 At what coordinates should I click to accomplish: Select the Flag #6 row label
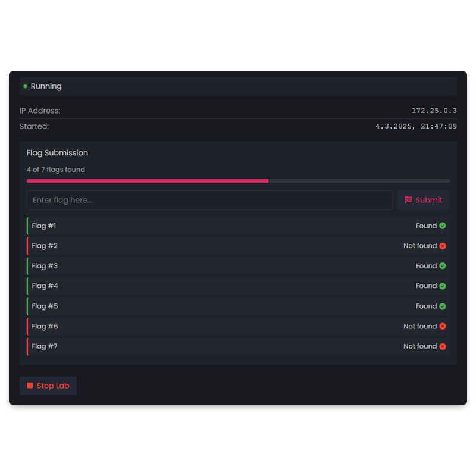[x=45, y=326]
